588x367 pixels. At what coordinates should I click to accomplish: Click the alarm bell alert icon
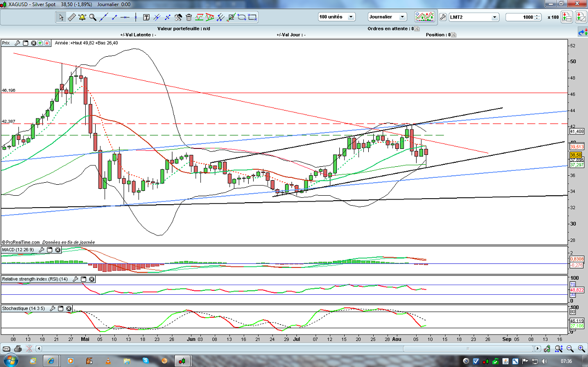(82, 17)
